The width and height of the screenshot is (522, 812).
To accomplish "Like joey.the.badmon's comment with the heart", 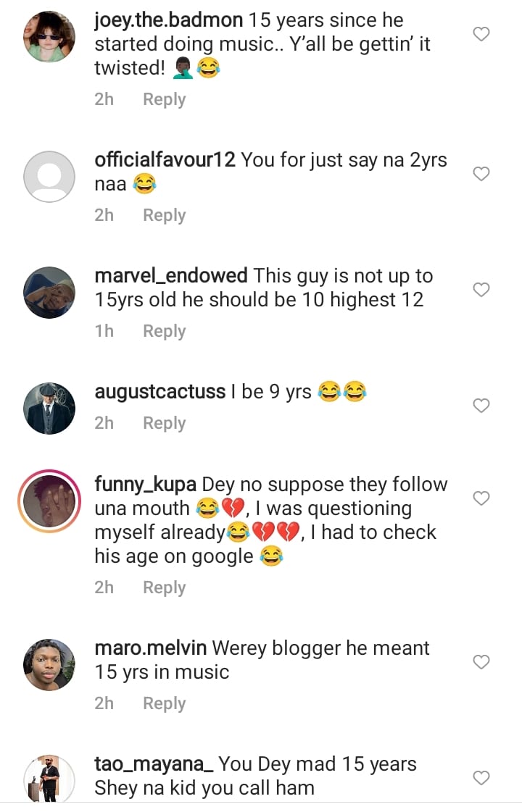I will pos(481,34).
